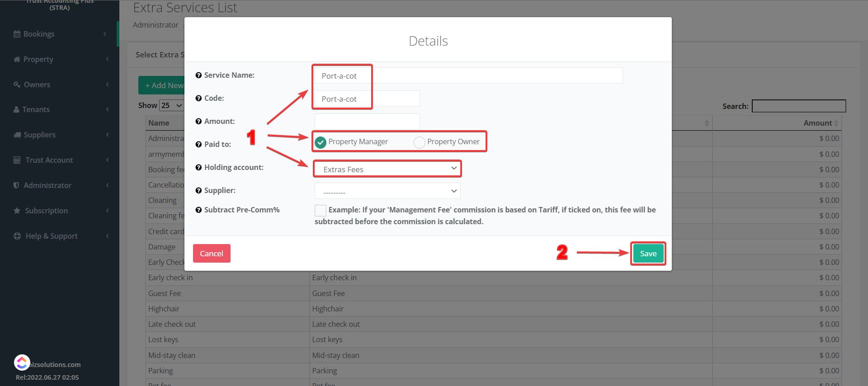868x386 pixels.
Task: Click the Early check in name cell
Action: pos(227,278)
